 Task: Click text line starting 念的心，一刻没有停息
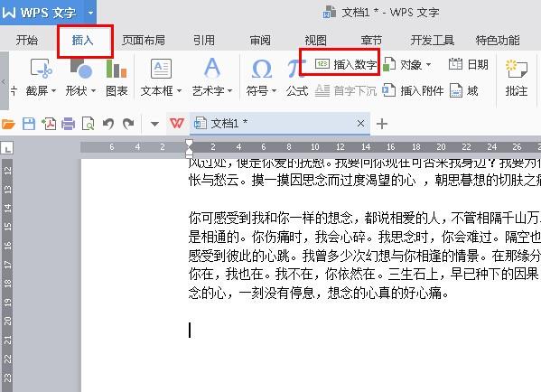point(319,293)
